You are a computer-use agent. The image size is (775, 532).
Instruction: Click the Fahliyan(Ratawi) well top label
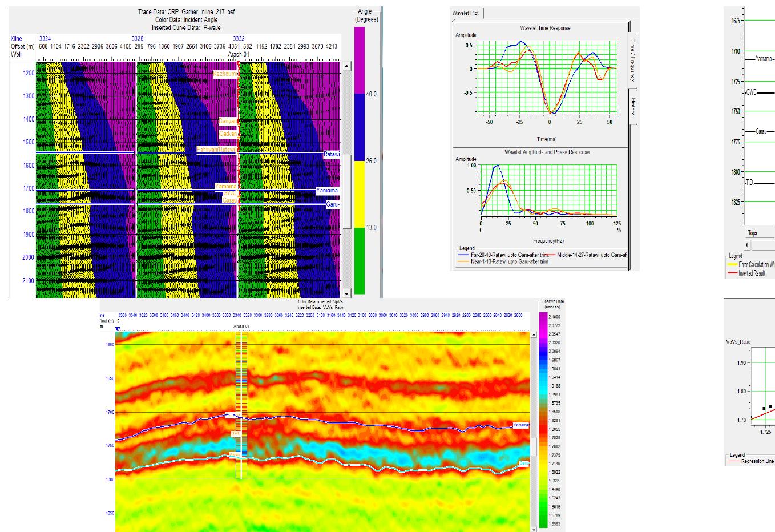[217, 150]
